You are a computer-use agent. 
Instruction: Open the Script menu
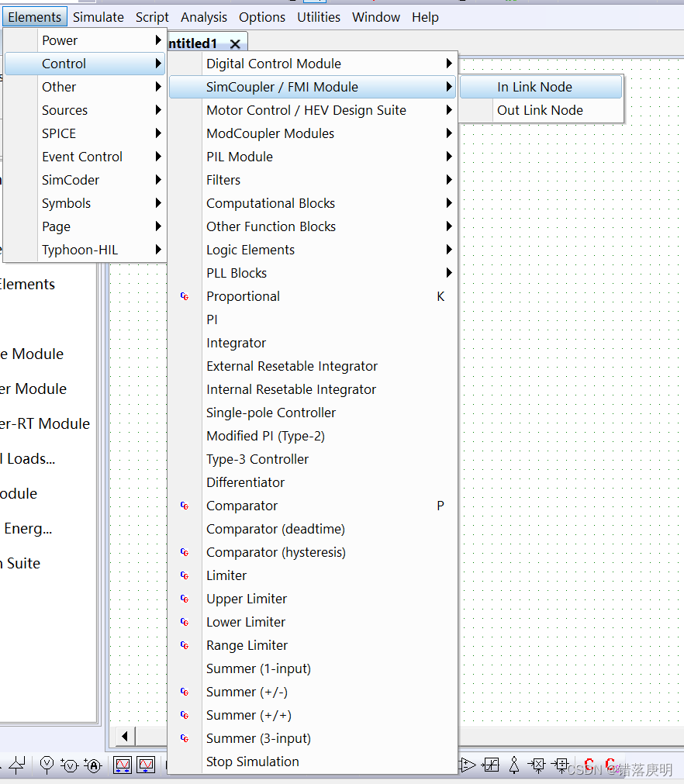point(152,17)
